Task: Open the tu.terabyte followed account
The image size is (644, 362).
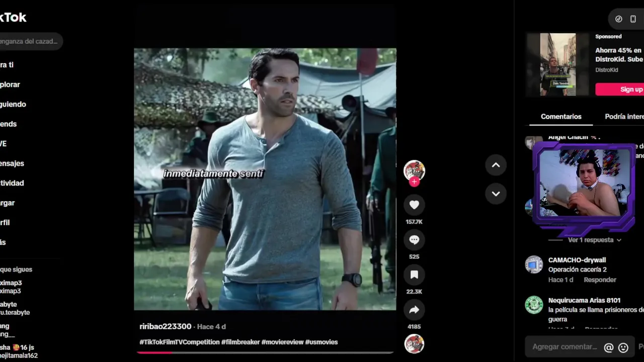Action: click(x=15, y=308)
